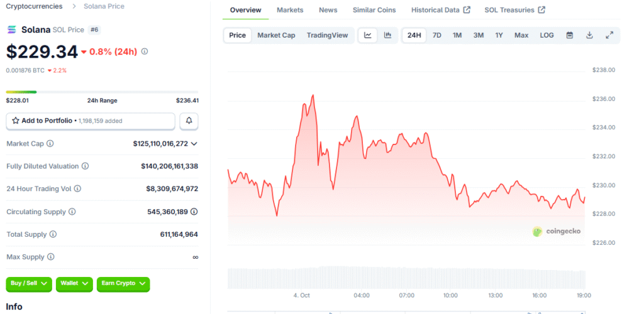Open the Markets tab
The width and height of the screenshot is (644, 314).
coord(290,10)
